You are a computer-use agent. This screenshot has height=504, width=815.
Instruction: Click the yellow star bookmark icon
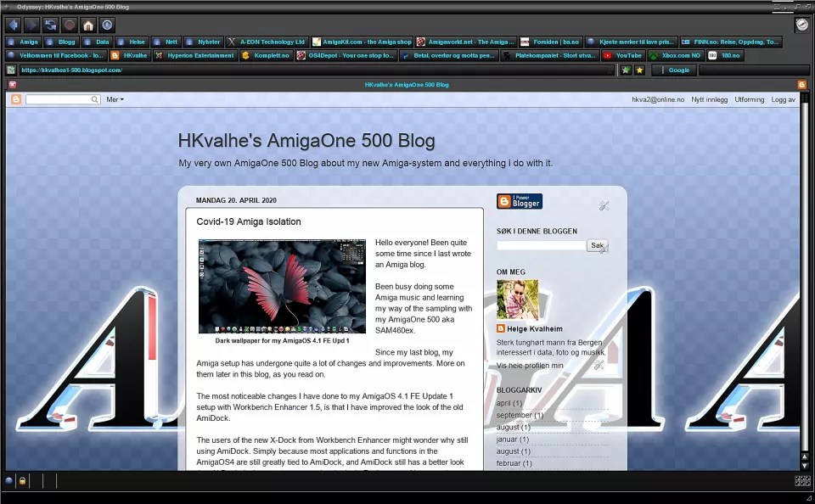(640, 70)
